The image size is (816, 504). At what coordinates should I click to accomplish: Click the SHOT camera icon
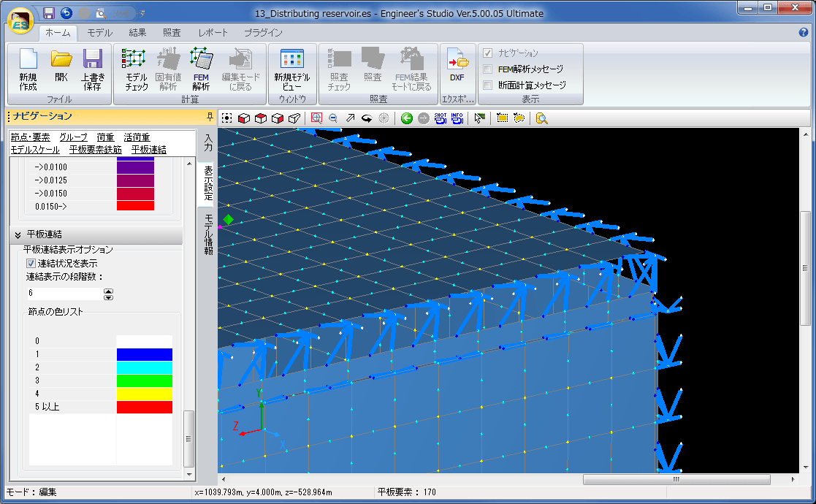(x=441, y=118)
